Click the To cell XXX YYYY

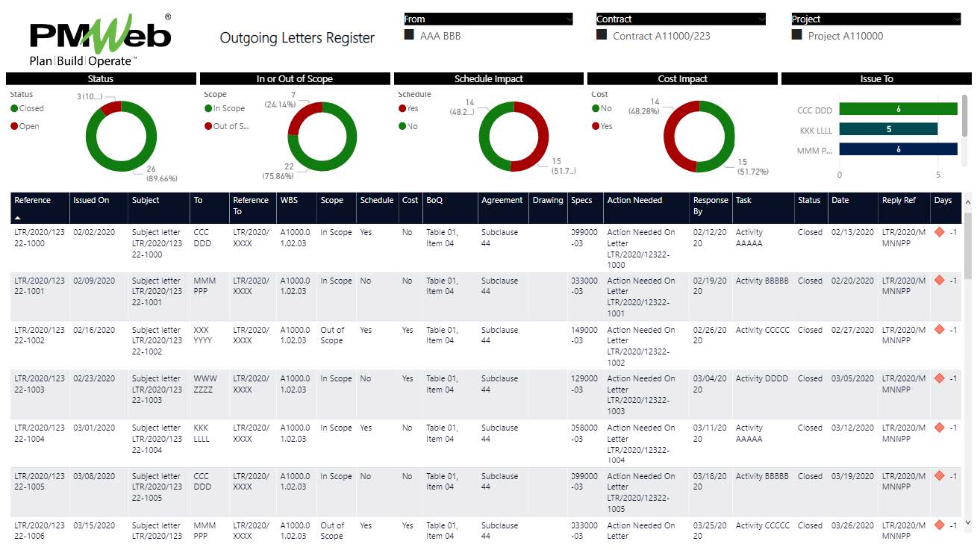[203, 335]
